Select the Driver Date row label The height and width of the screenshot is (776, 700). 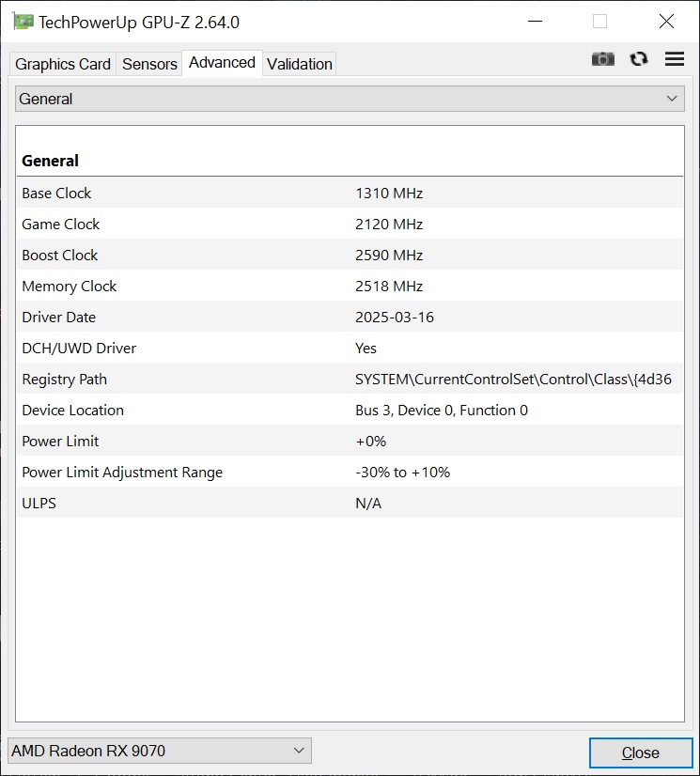click(x=59, y=318)
